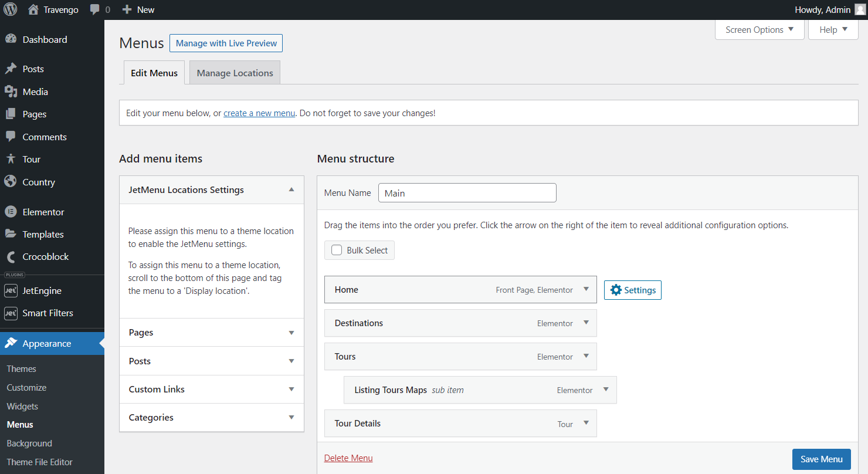Tick the Bulk Select checkbox
This screenshot has width=868, height=474.
coord(337,250)
